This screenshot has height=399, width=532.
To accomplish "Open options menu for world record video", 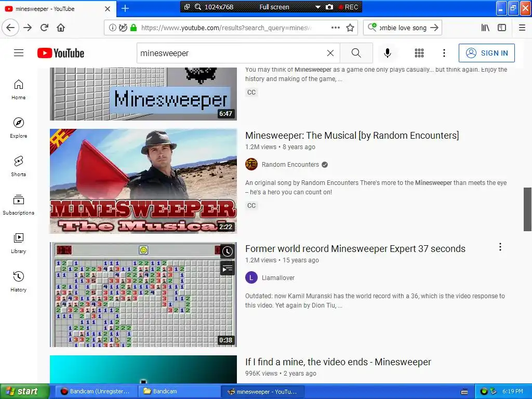I will point(500,247).
